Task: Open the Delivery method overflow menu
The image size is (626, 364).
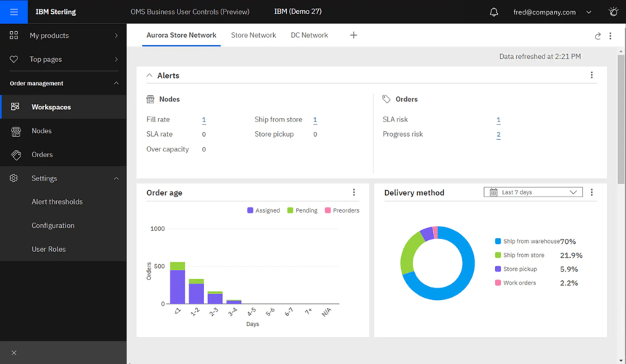Action: (x=592, y=192)
